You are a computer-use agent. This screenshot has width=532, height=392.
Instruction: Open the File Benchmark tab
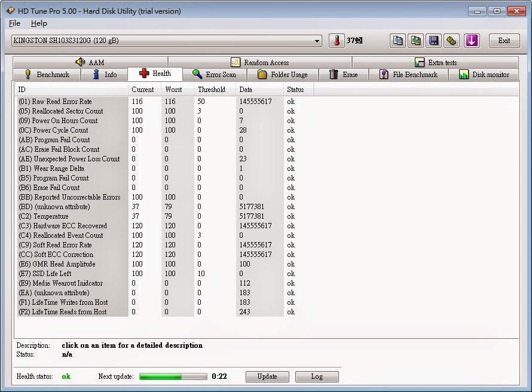408,74
